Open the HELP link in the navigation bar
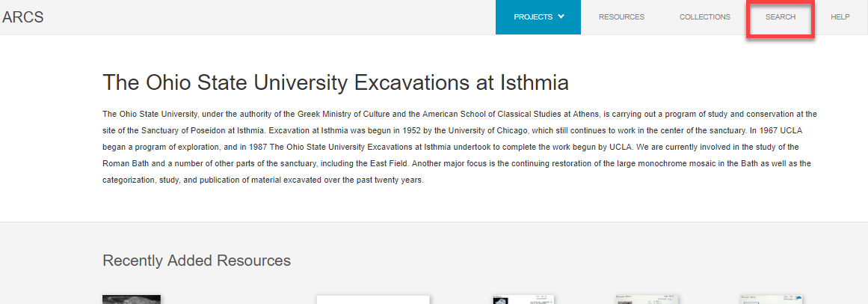868x304 pixels. point(840,17)
